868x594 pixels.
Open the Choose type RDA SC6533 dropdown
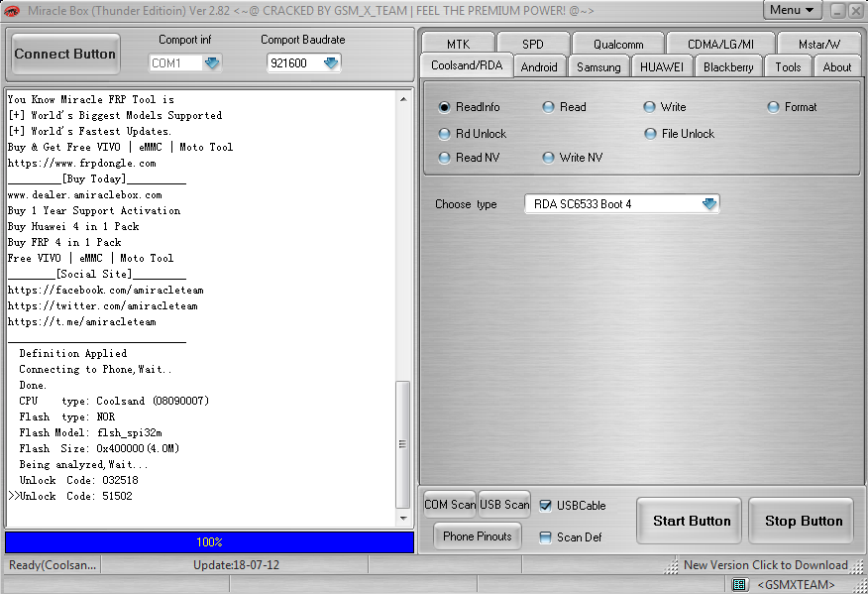[x=709, y=204]
